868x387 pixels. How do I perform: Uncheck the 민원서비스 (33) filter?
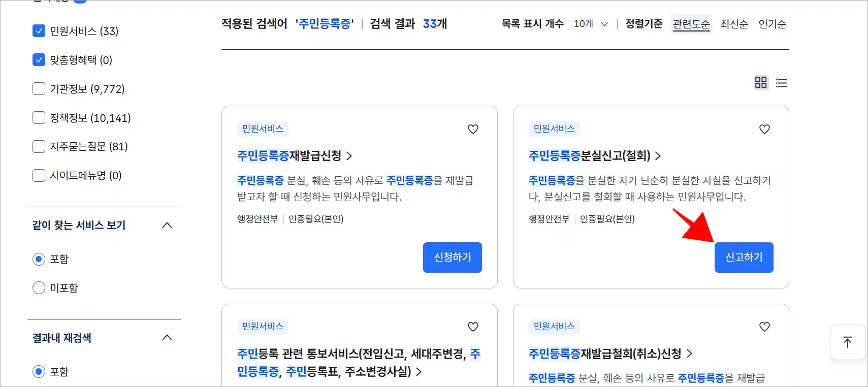39,30
